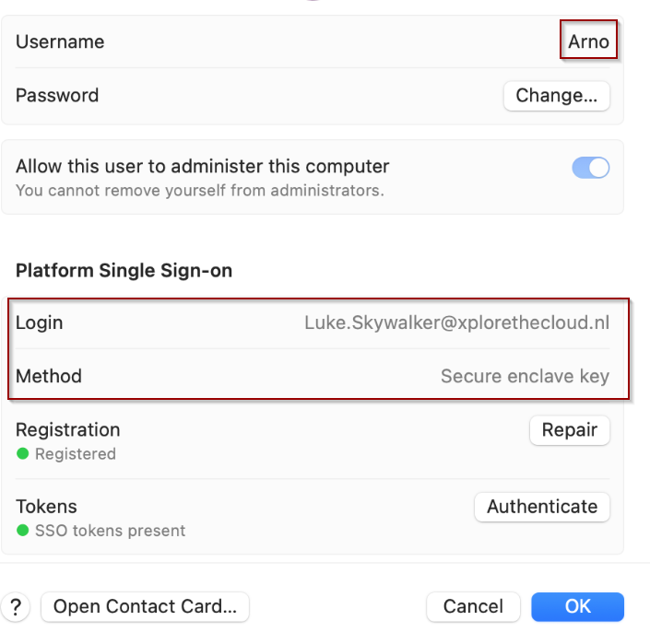Repair the Platform SSO registration

click(x=569, y=430)
